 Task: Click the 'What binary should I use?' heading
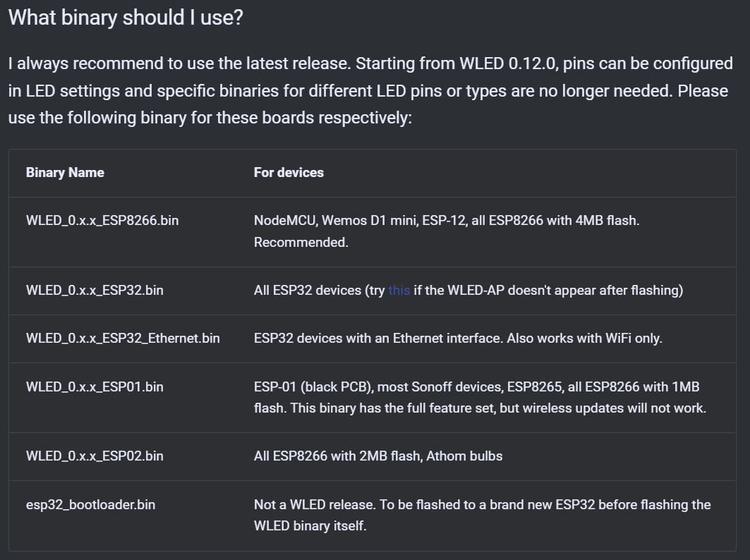pyautogui.click(x=126, y=18)
